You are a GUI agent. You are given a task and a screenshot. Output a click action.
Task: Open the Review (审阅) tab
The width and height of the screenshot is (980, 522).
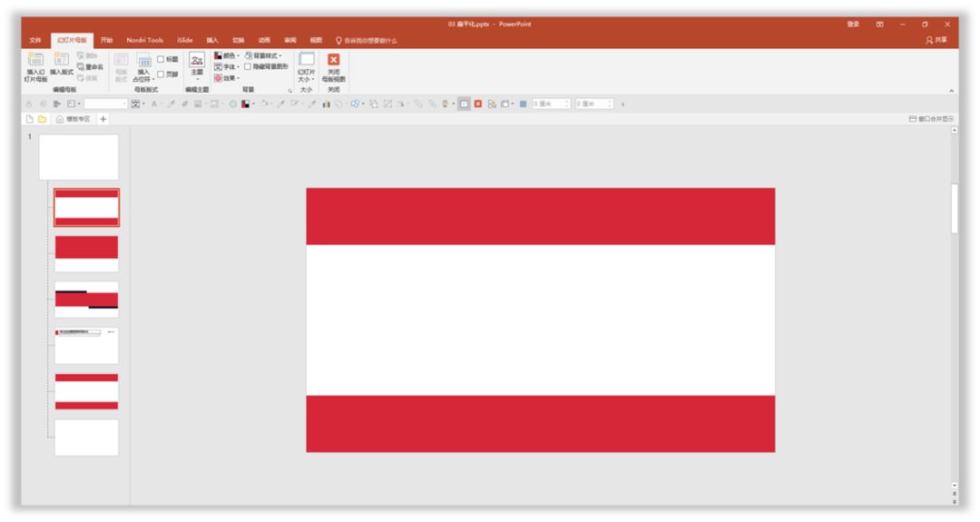[290, 40]
